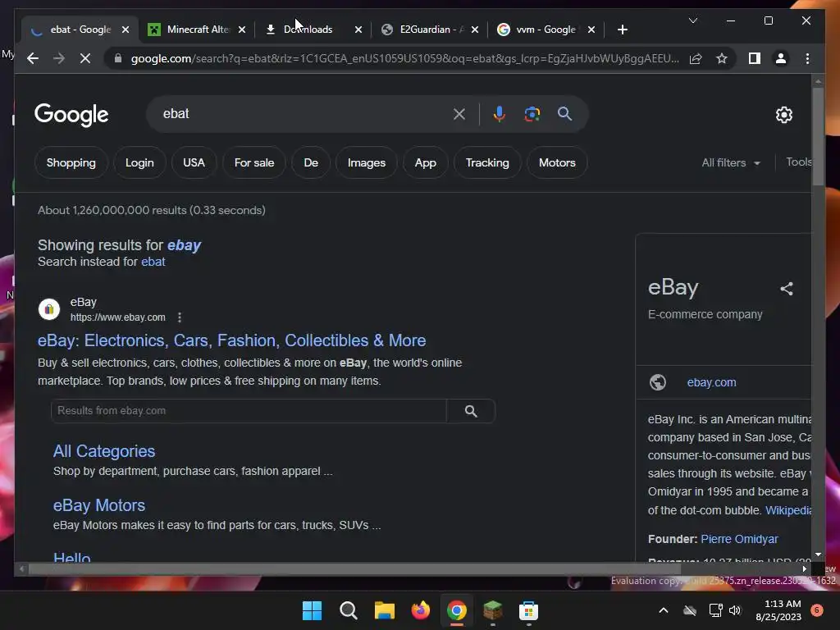Open the Windows Start menu
Image resolution: width=840 pixels, height=630 pixels.
pos(312,610)
